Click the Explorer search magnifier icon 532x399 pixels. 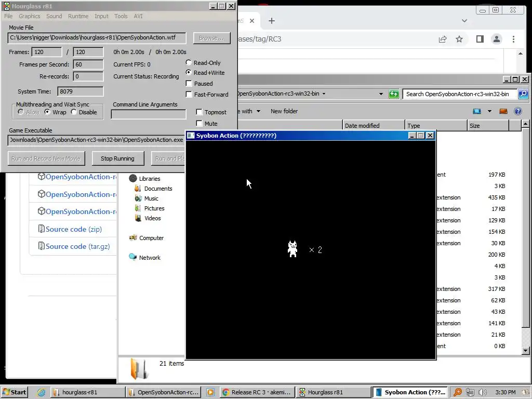523,94
